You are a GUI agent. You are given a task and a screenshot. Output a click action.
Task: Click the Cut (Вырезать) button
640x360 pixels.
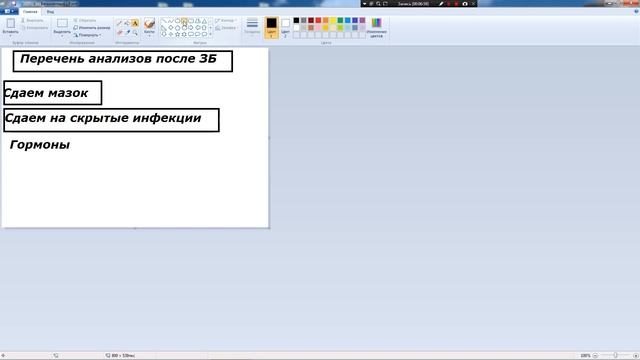[x=32, y=20]
